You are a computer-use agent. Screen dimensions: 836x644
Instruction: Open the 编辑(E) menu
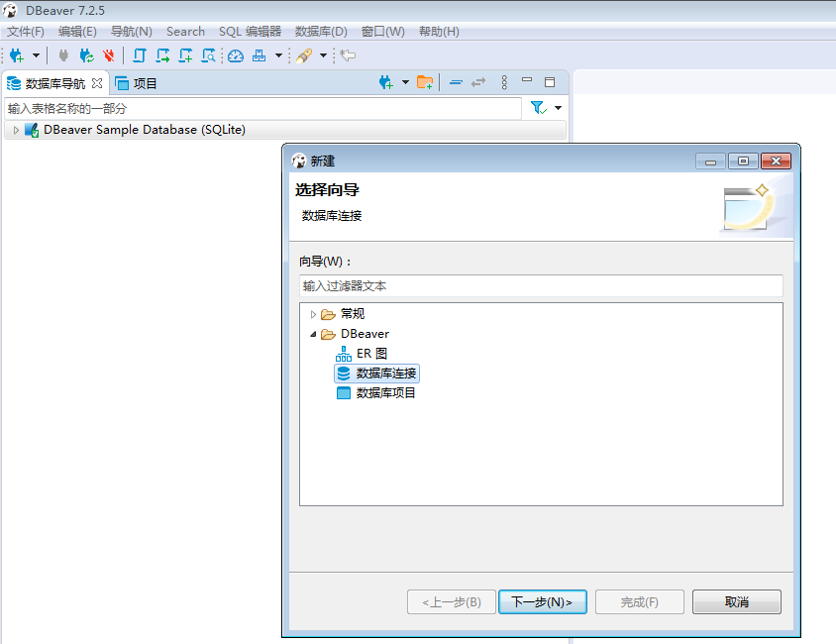[x=77, y=32]
